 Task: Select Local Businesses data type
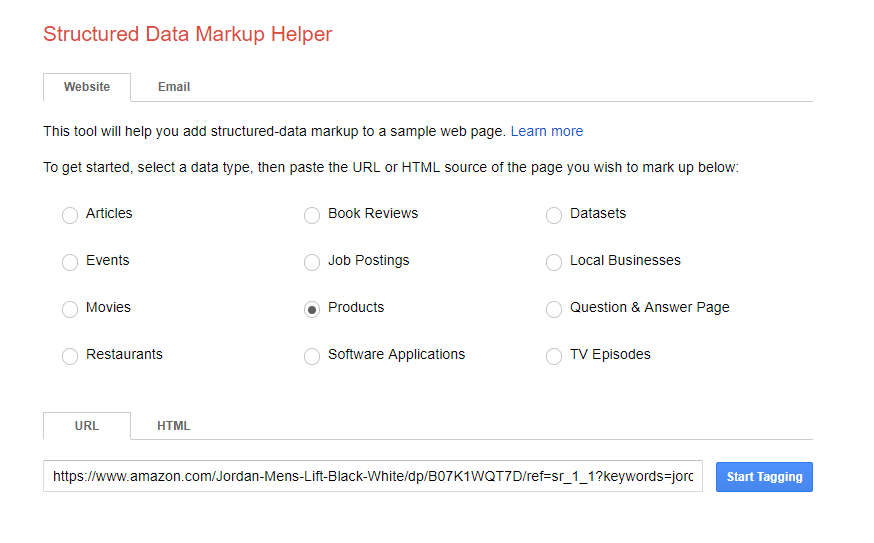pyautogui.click(x=554, y=262)
